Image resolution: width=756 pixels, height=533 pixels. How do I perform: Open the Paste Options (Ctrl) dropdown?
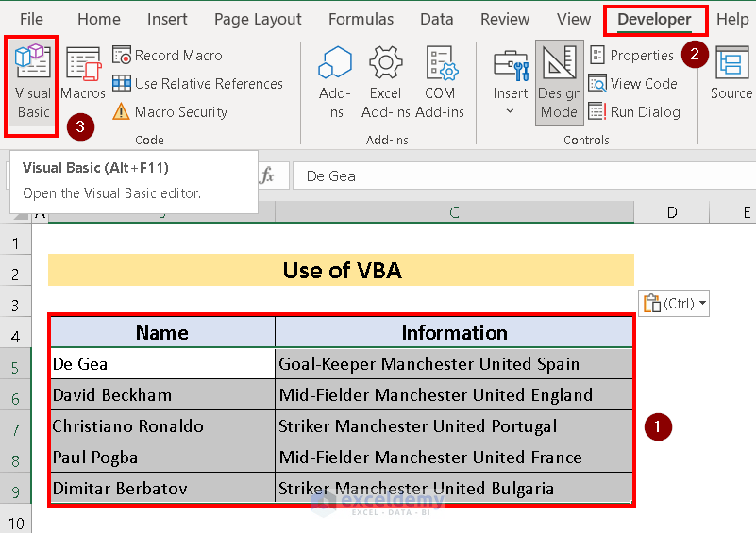pyautogui.click(x=674, y=304)
